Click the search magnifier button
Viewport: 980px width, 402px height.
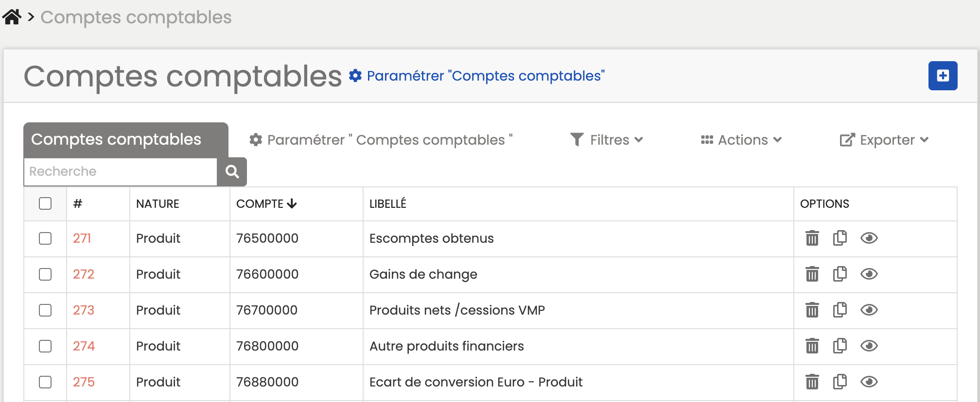click(232, 171)
